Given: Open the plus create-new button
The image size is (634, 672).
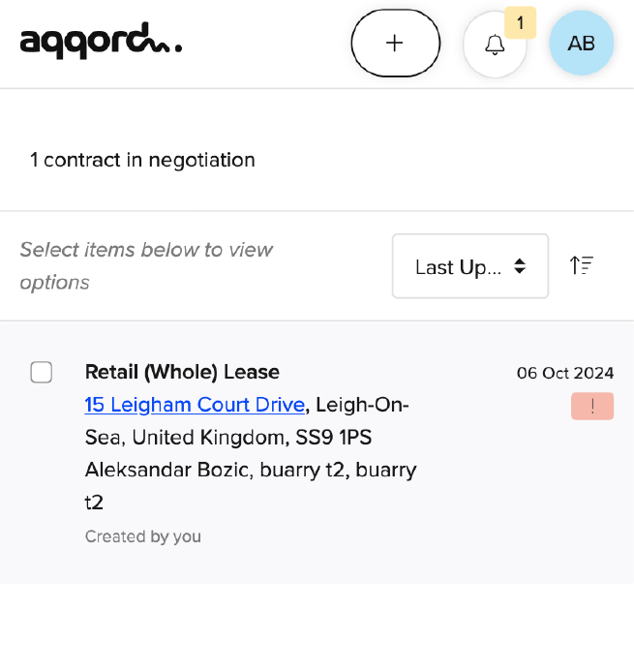Looking at the screenshot, I should [395, 44].
